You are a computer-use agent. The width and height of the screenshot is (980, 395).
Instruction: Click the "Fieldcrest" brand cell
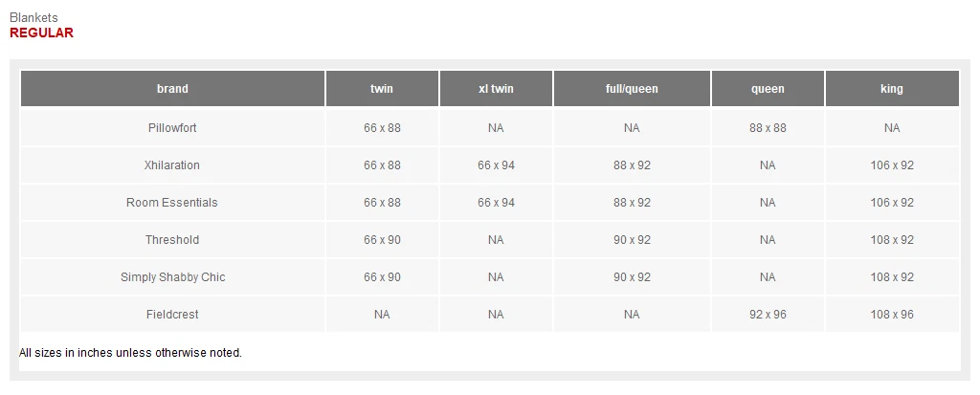[x=172, y=315]
